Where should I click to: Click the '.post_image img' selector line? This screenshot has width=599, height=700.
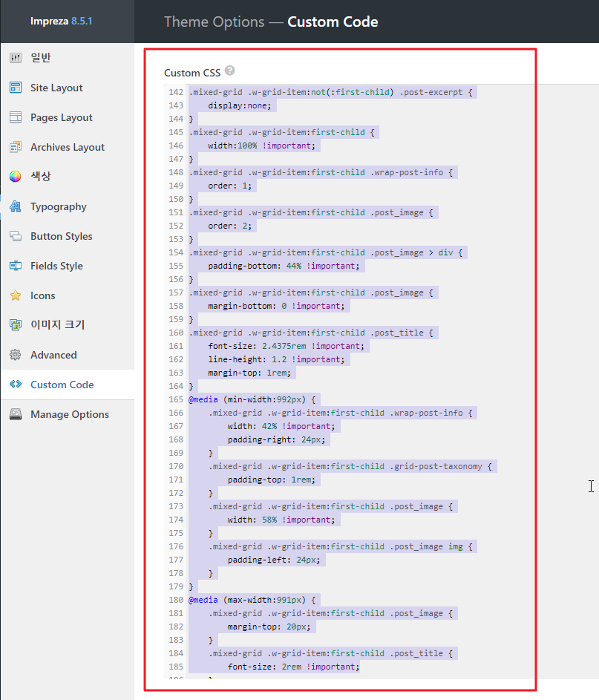(x=340, y=546)
